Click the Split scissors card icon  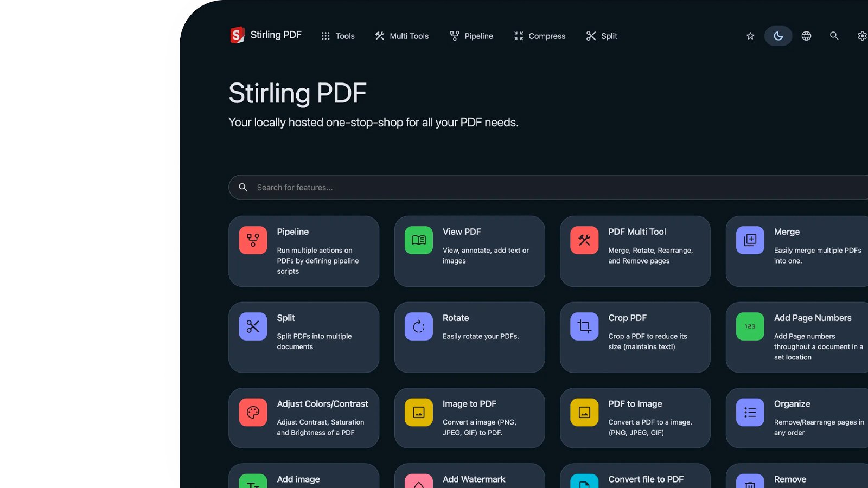[x=253, y=326]
